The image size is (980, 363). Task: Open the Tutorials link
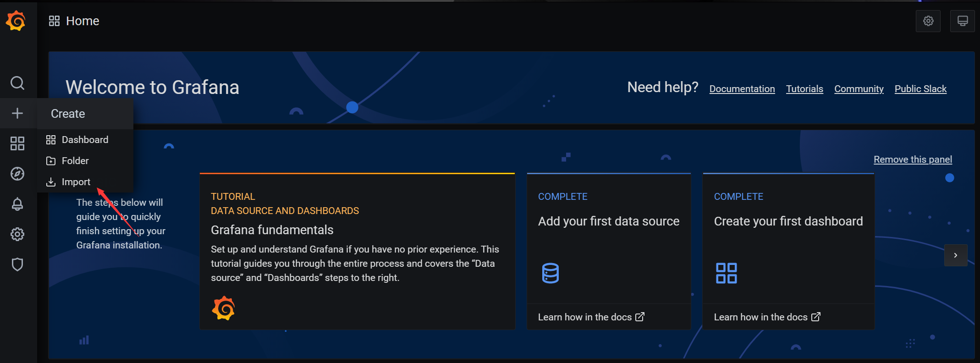click(804, 89)
